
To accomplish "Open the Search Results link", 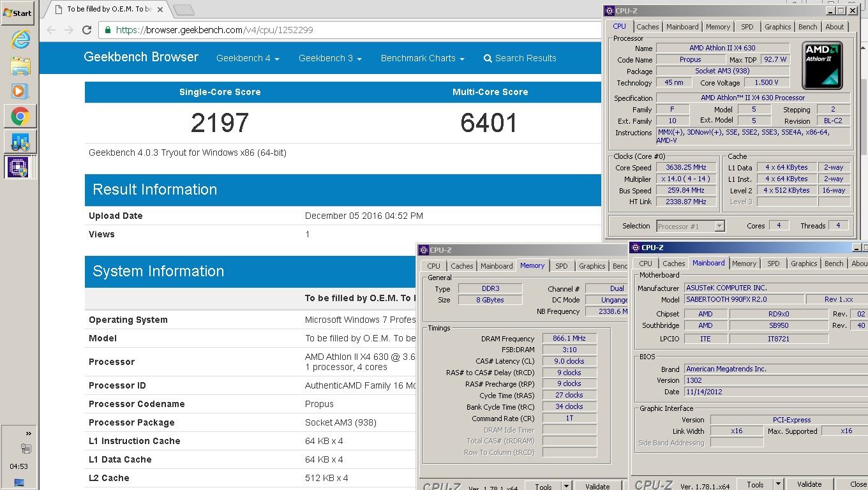I will 520,58.
